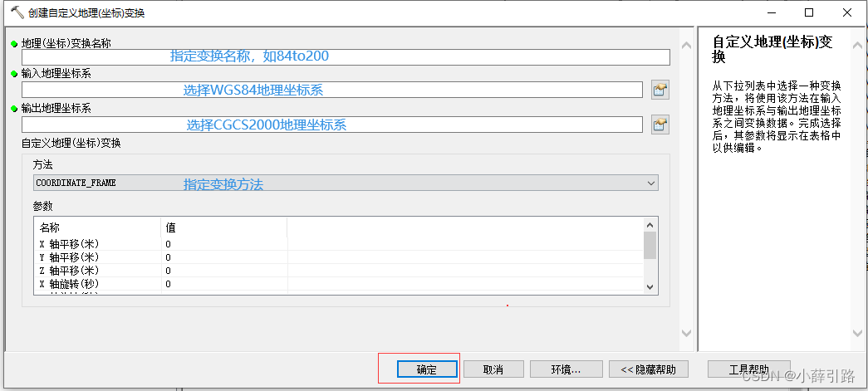Click the 自定义地理(坐标)变换 help heading
The height and width of the screenshot is (391, 868).
pos(772,49)
